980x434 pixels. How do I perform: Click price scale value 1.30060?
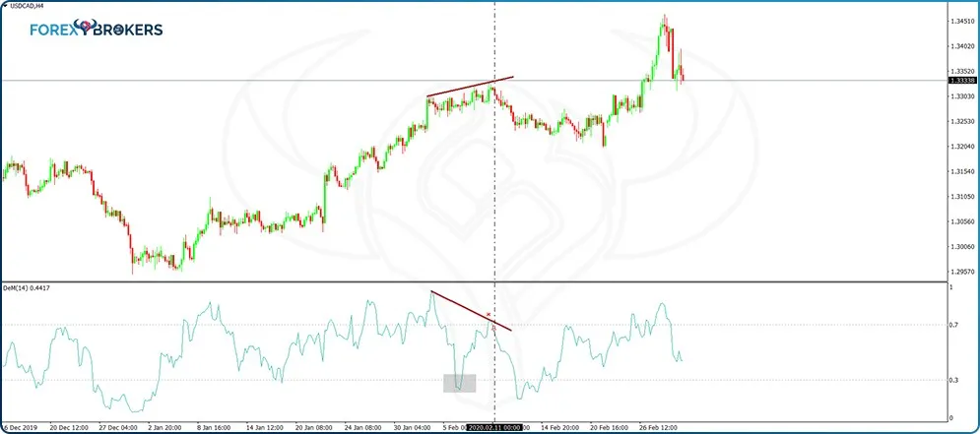click(962, 247)
